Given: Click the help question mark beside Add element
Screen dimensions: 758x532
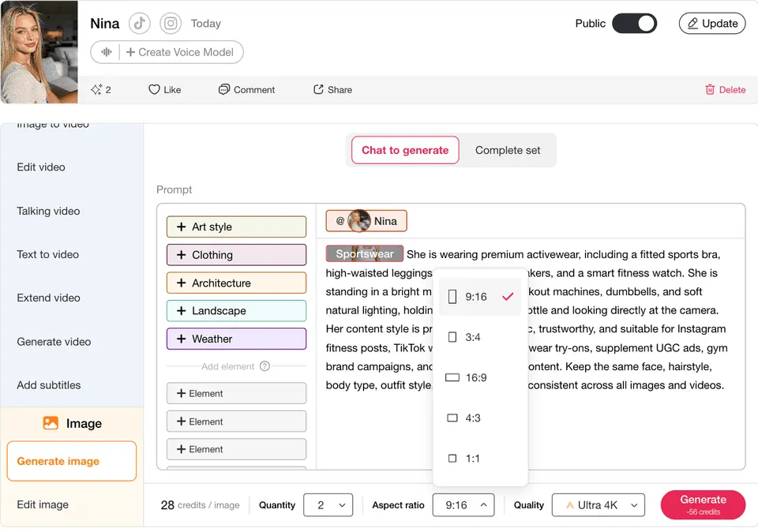Looking at the screenshot, I should [x=265, y=366].
